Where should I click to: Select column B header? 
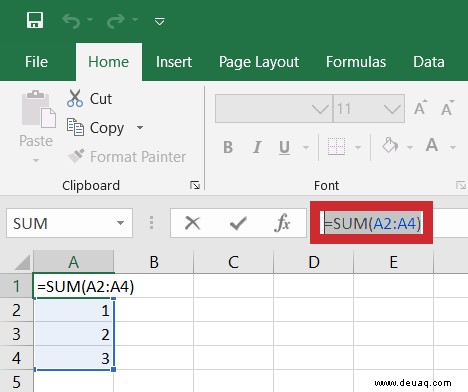tap(154, 262)
